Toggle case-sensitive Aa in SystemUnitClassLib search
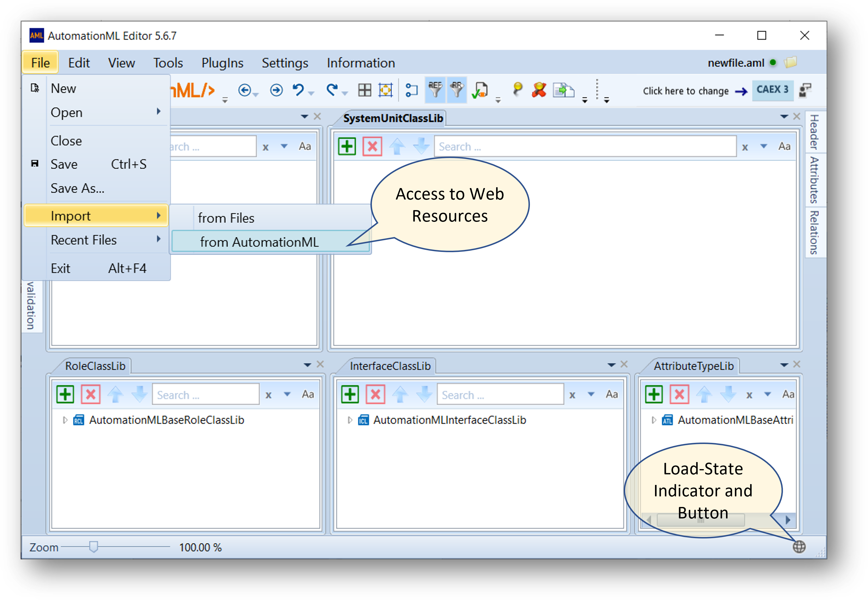Image resolution: width=868 pixels, height=600 pixels. coord(784,146)
